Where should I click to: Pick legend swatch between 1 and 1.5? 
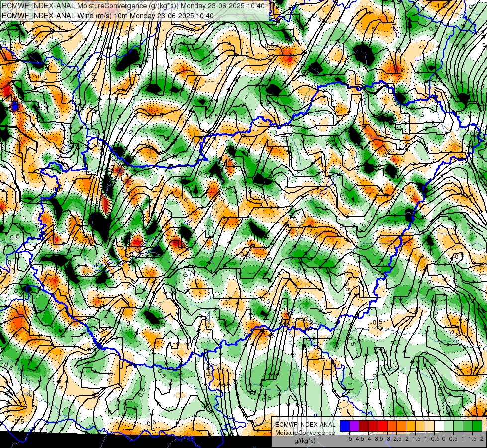468,426
